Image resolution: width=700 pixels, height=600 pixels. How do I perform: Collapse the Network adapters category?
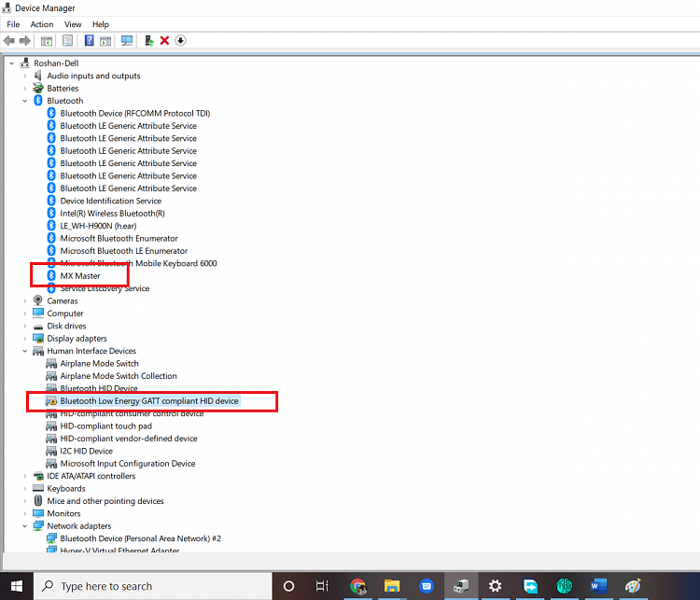pyautogui.click(x=25, y=526)
